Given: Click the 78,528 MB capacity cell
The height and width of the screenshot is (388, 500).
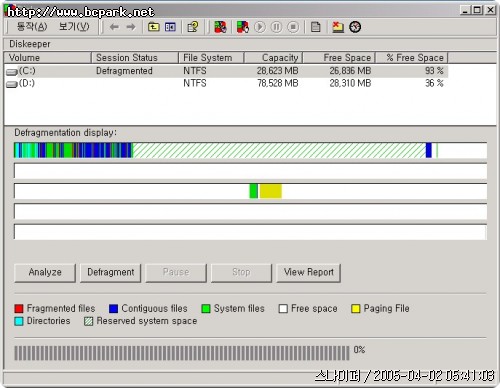Looking at the screenshot, I should coord(277,83).
